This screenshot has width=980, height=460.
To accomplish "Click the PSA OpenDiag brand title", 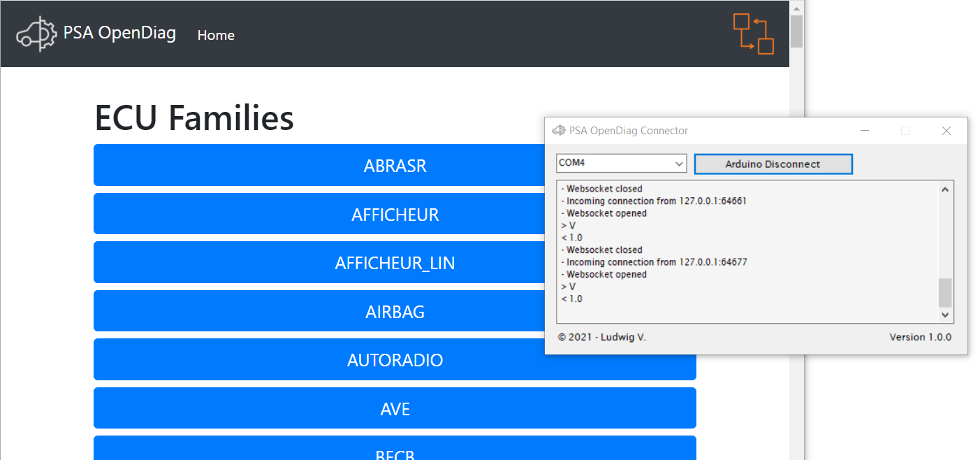I will pos(119,33).
